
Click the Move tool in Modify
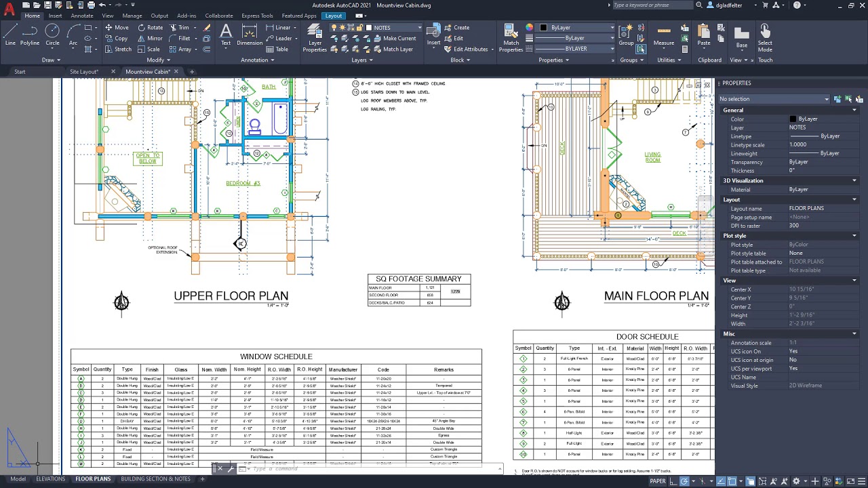(117, 28)
